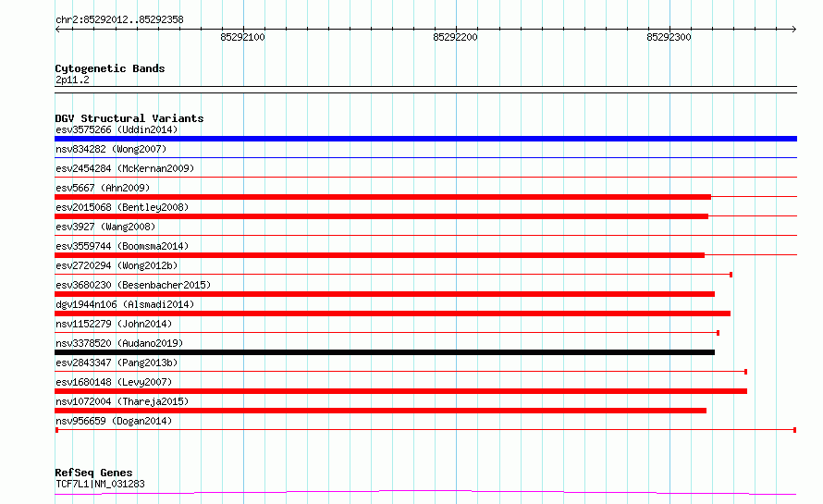Open variant esv3680230 (Besenbacher2015) label
The height and width of the screenshot is (504, 823).
133,285
